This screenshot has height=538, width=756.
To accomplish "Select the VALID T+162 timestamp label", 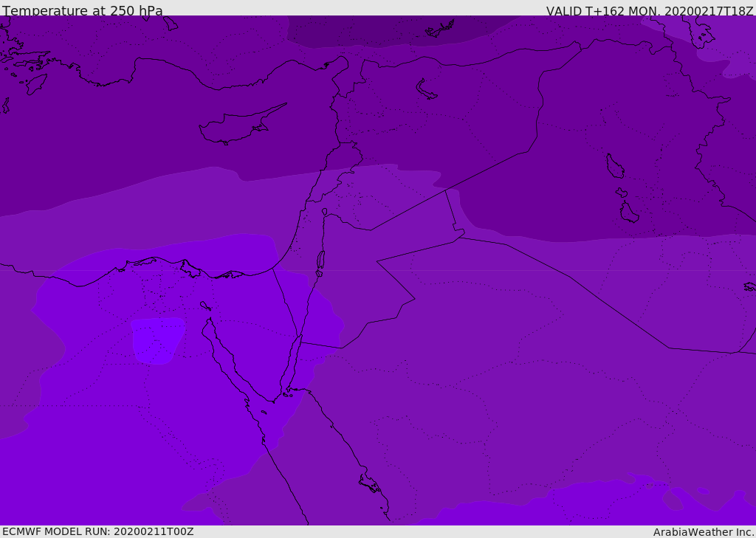I will 649,10.
